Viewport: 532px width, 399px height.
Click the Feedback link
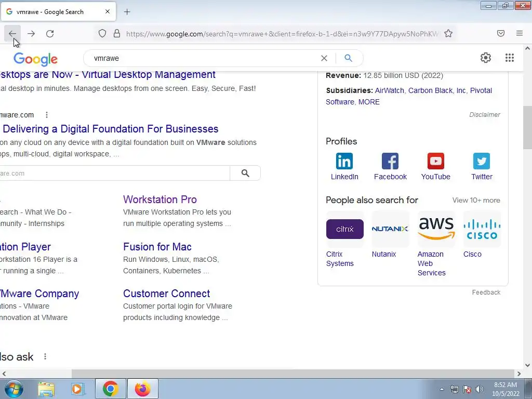486,292
